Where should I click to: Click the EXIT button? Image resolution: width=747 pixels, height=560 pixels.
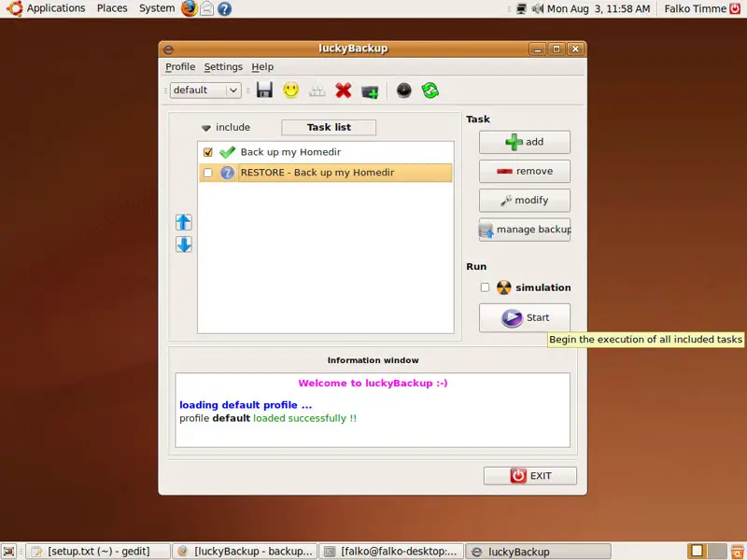530,476
